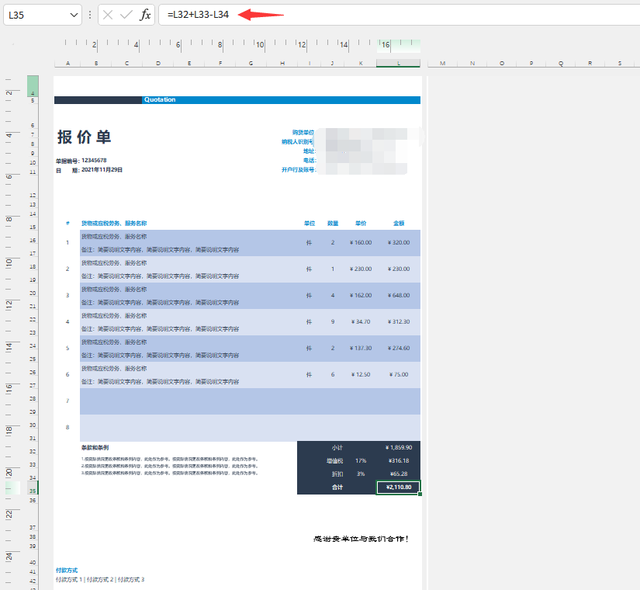Viewport: 640px width, 590px height.
Task: Click the Cancel X icon in formula bar
Action: (108, 15)
